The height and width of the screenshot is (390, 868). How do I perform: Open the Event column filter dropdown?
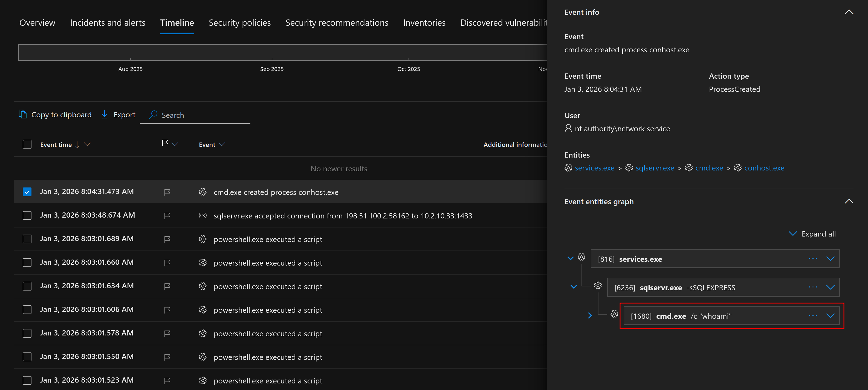click(x=222, y=144)
